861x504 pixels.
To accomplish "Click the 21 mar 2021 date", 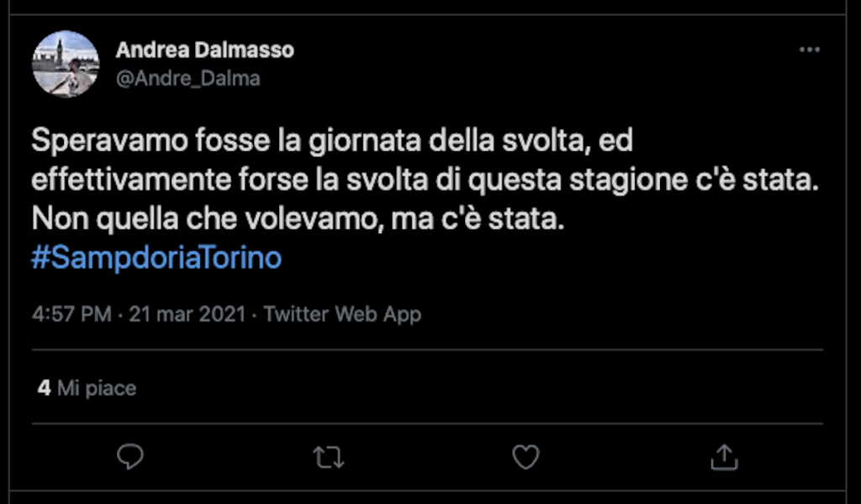I will click(187, 315).
